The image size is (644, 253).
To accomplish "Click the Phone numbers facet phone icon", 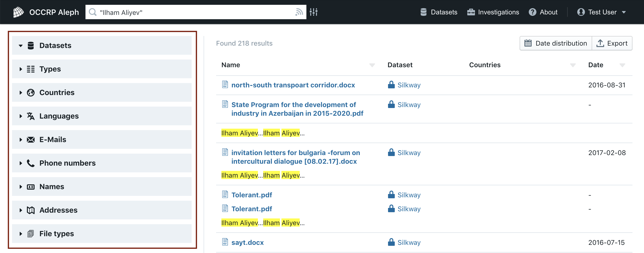I will point(31,163).
